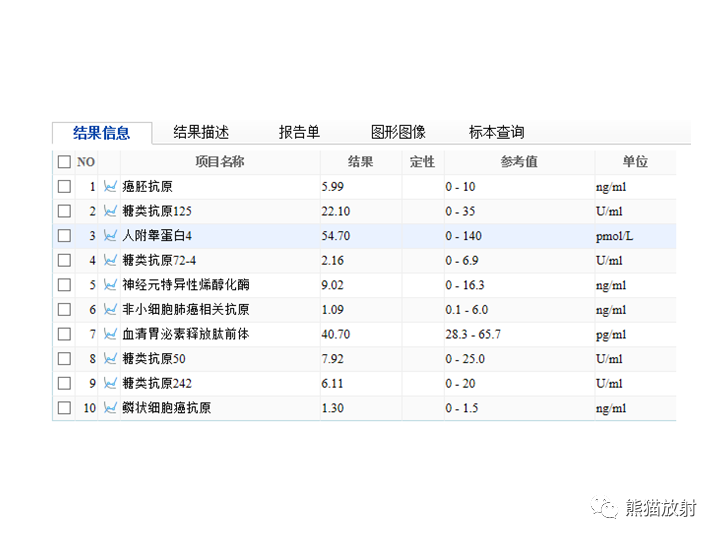Check the box for row 5 神经元特异性烯醇化酶
This screenshot has width=720, height=540.
[x=64, y=285]
